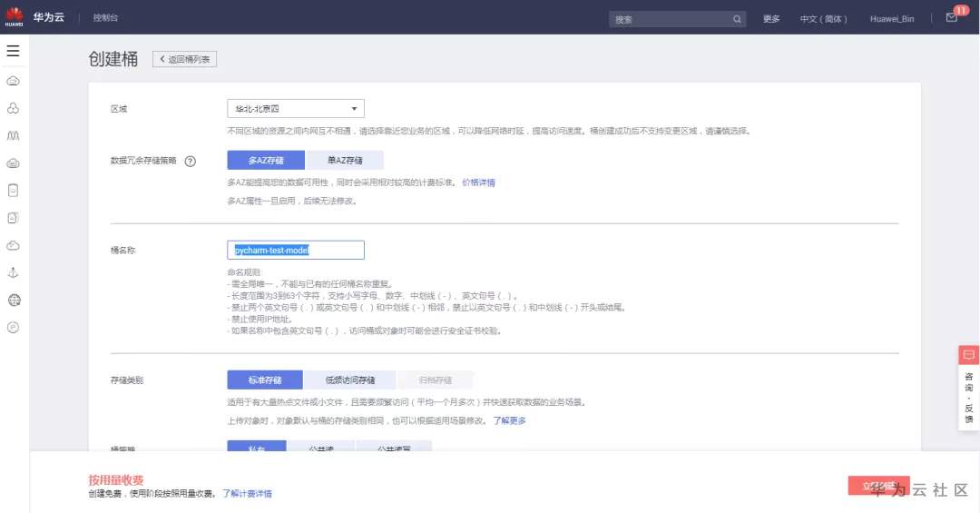Screen dimensions: 980x513
Task: Click the 命名规则 text under bucket name
Action: tap(244, 272)
